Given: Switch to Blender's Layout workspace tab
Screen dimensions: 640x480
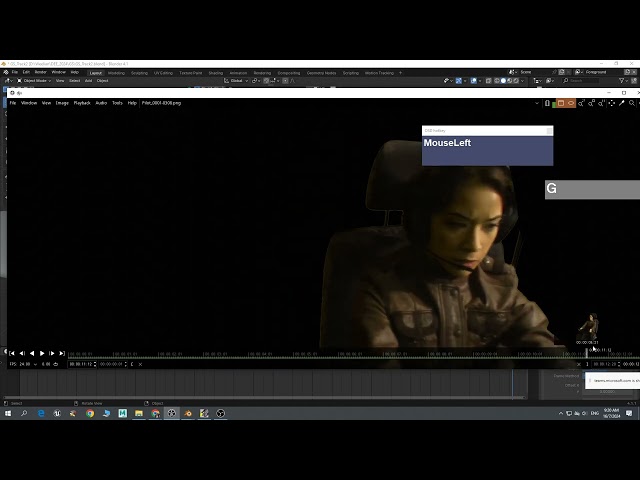Looking at the screenshot, I should pos(96,73).
